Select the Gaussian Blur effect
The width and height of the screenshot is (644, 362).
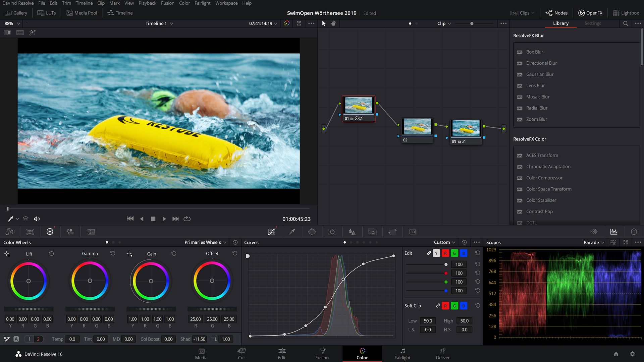pos(540,74)
